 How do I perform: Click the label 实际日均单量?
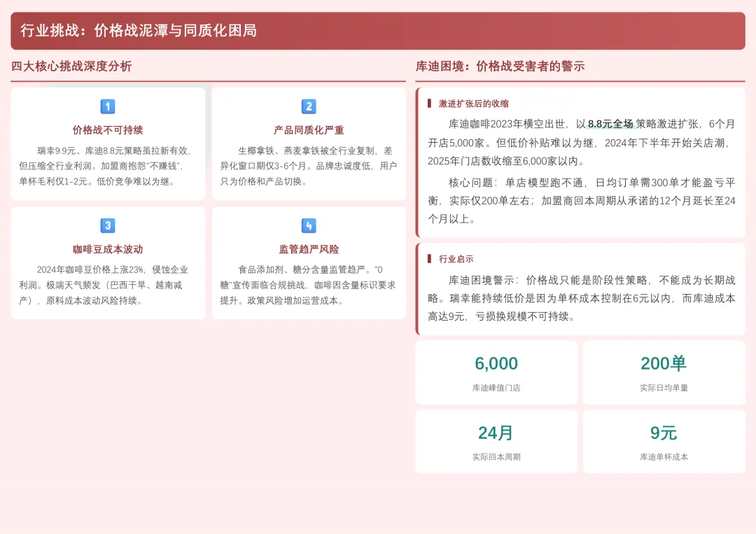(x=664, y=388)
